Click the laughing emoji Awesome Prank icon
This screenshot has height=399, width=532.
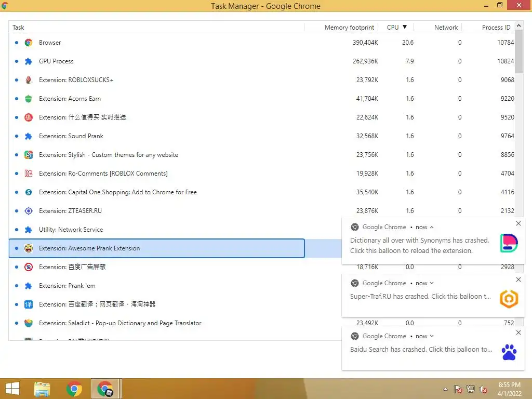[x=29, y=248]
